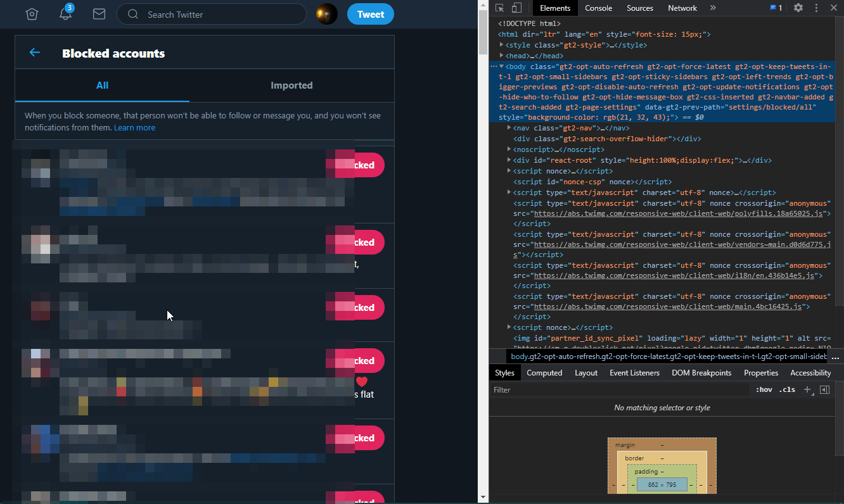Open DevTools settings gear
844x504 pixels.
pos(798,8)
